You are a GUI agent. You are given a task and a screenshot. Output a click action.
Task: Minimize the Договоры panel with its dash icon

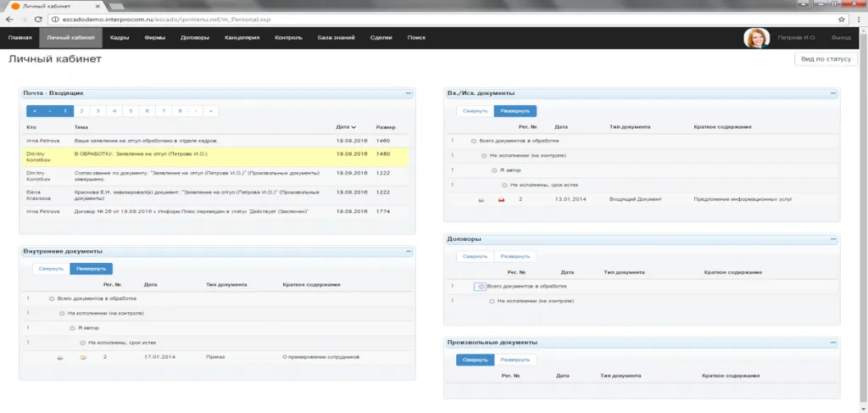click(x=834, y=239)
